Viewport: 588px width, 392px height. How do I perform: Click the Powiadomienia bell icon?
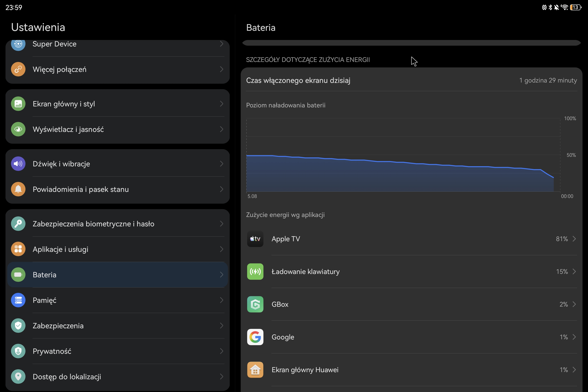[18, 189]
